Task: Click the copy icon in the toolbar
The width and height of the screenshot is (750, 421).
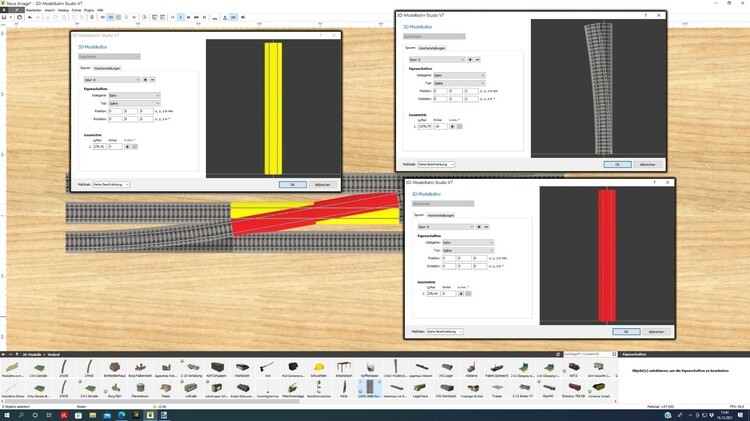Action: click(55, 17)
